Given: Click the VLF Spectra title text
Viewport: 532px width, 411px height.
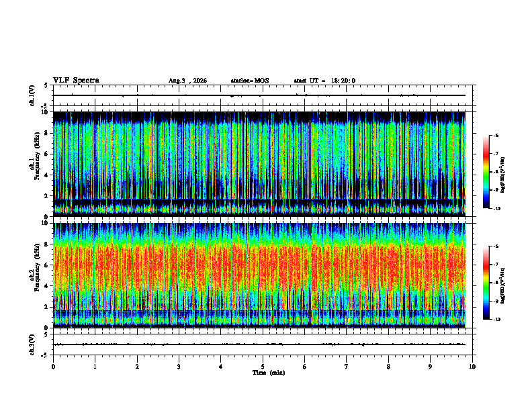Looking at the screenshot, I should pos(76,81).
